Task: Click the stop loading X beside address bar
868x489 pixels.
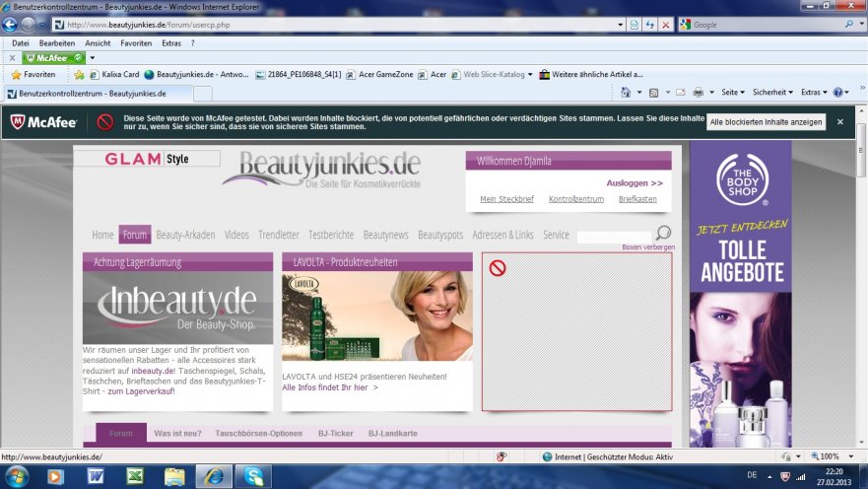Action: pos(666,25)
